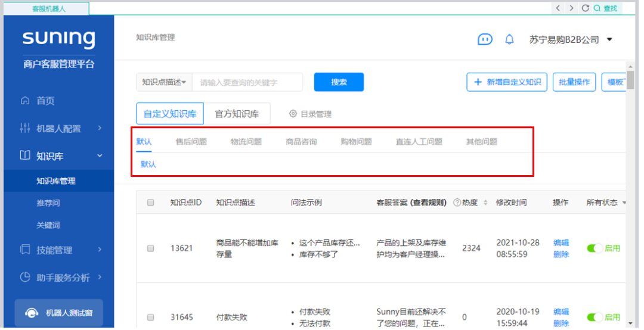Go back with the browser back arrow
The height and width of the screenshot is (330, 644).
click(x=558, y=8)
